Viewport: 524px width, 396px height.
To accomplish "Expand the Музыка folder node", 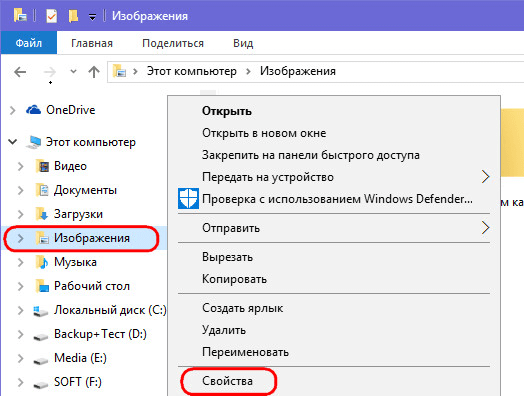I will tap(21, 262).
